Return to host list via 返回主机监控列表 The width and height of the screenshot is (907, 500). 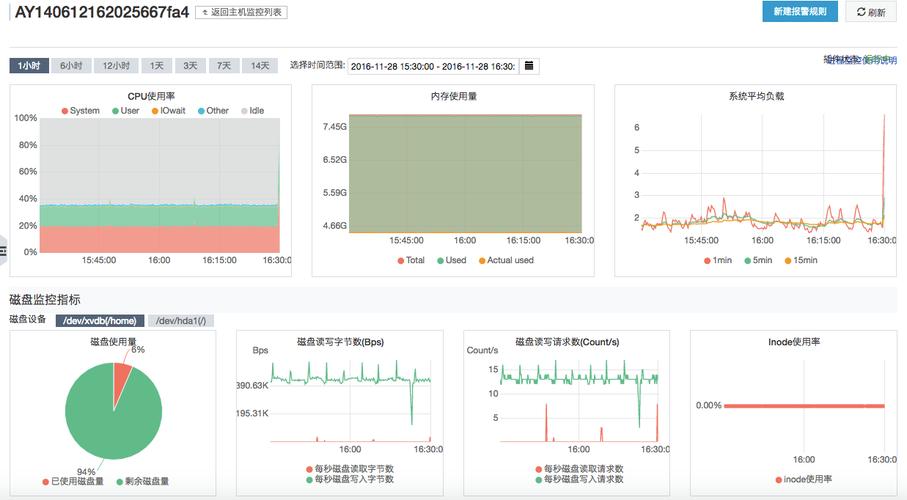pos(242,12)
